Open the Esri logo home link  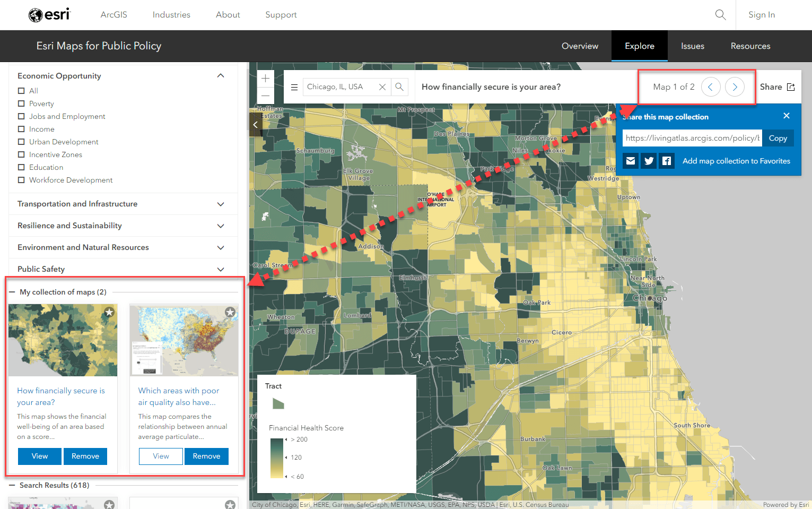(x=49, y=15)
